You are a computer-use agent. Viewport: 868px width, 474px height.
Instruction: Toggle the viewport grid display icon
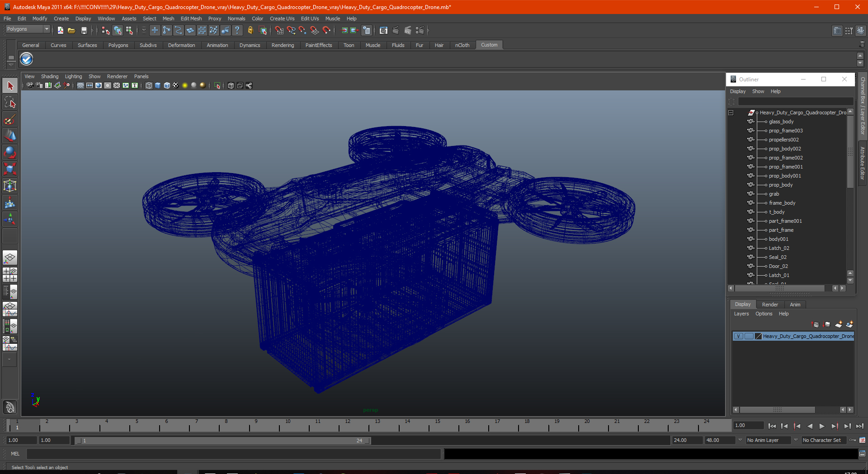click(80, 85)
